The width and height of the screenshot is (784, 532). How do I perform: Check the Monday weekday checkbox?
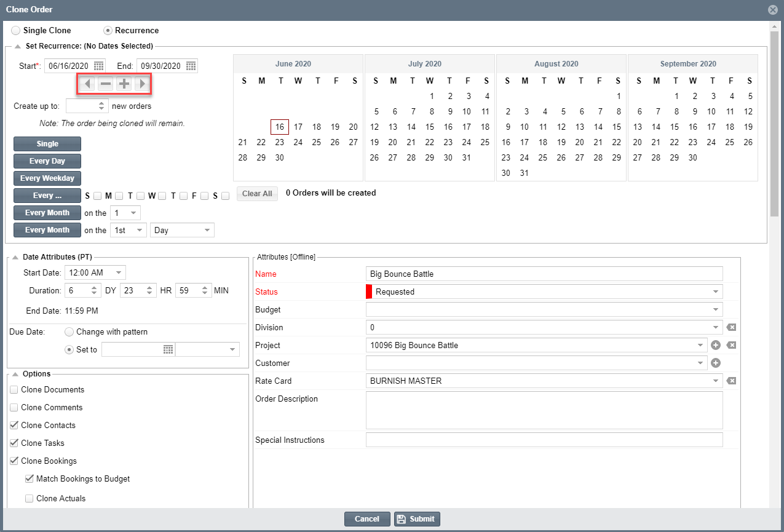(119, 196)
